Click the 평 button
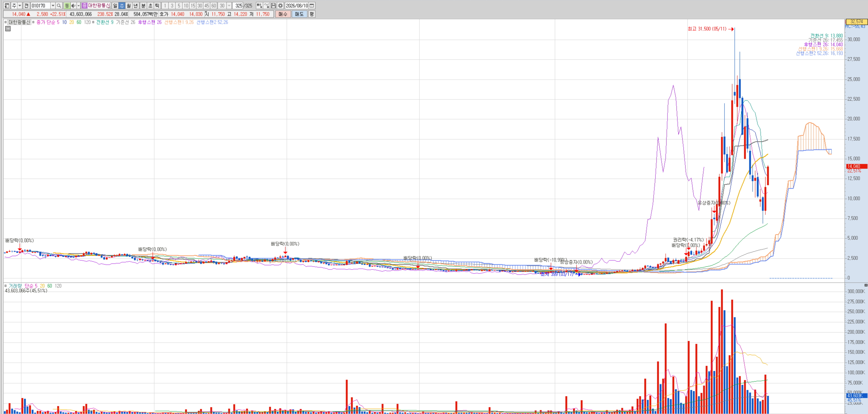The height and width of the screenshot is (414, 868). (x=312, y=14)
